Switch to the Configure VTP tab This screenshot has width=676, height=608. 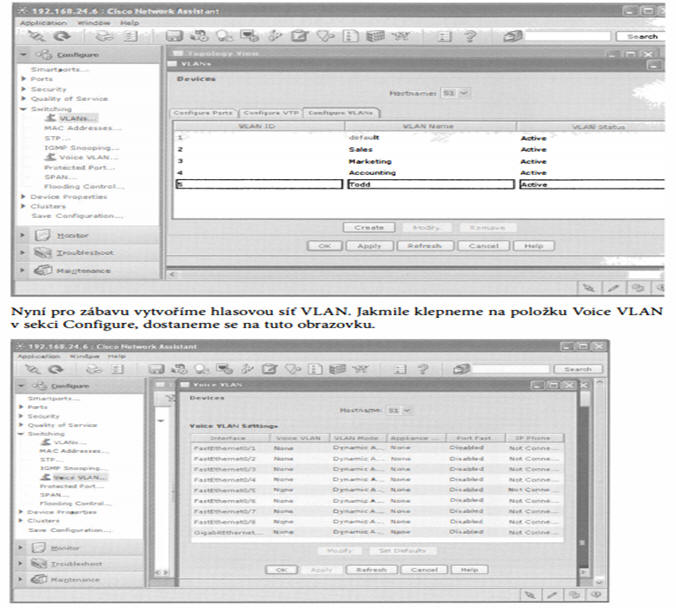271,113
